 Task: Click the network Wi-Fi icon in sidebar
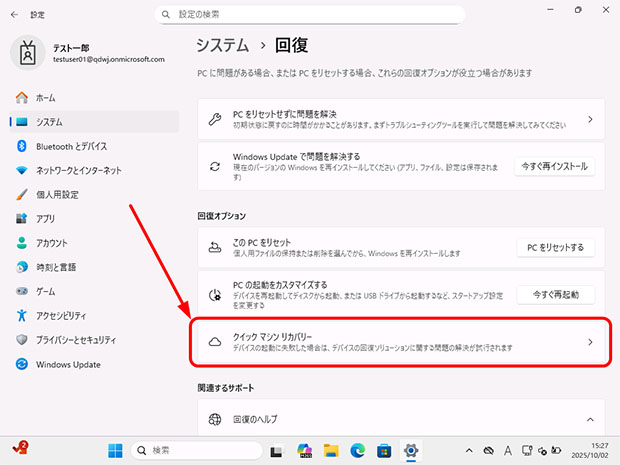click(x=22, y=170)
